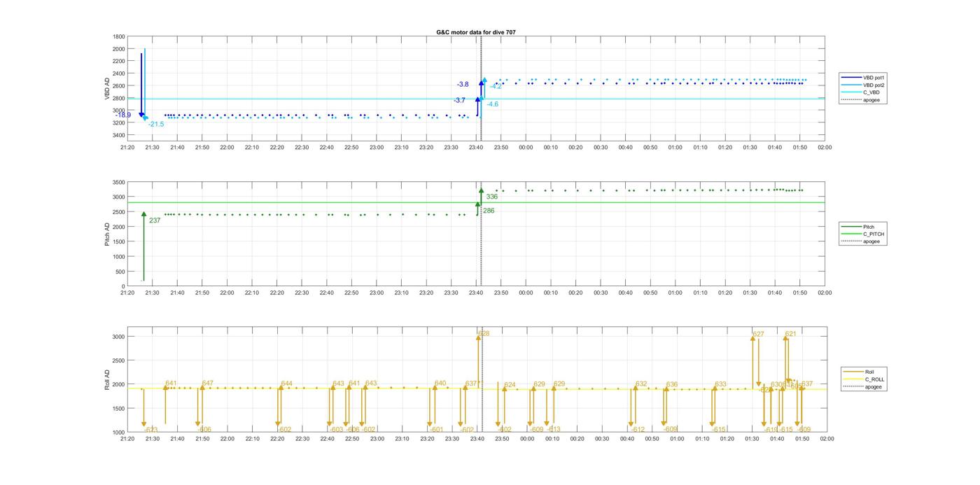980x485 pixels.
Task: Select the 'VBD AD' y-axis label
Action: [108, 87]
